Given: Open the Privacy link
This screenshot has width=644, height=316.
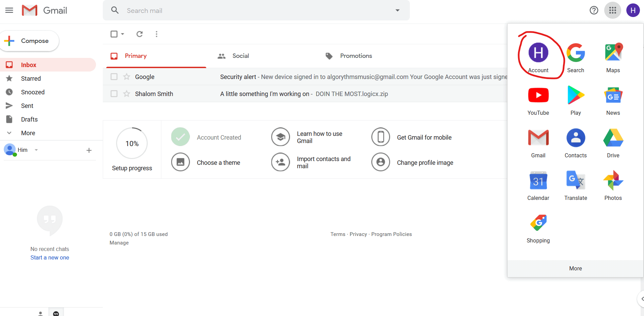Looking at the screenshot, I should click(358, 234).
